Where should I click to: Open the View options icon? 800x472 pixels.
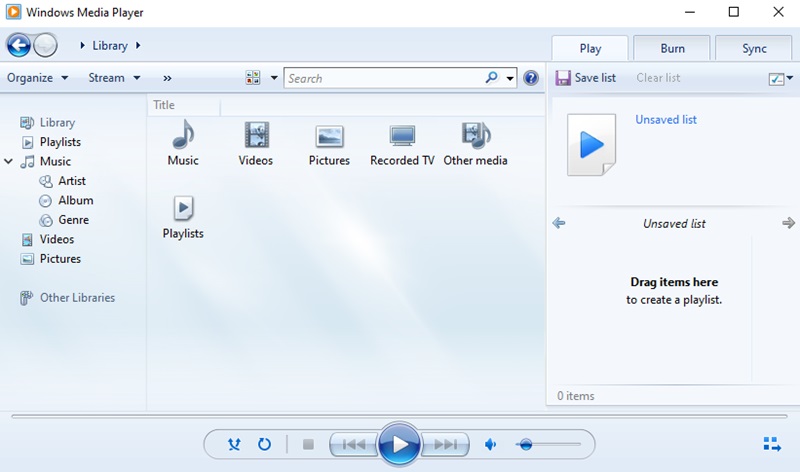click(253, 78)
